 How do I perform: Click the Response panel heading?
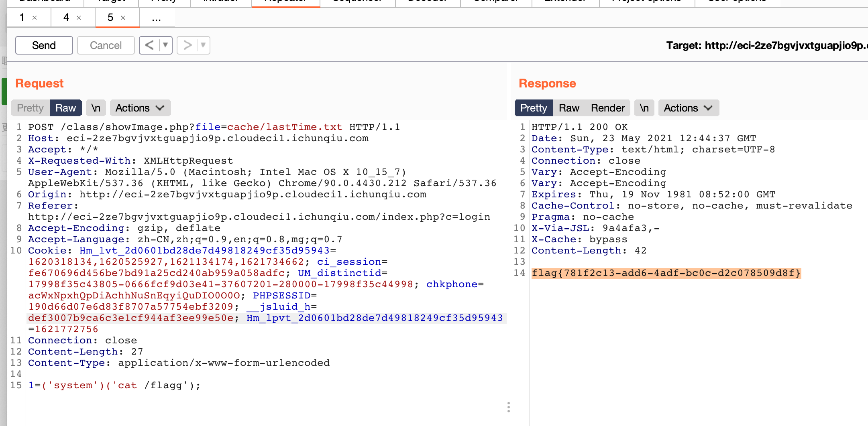547,83
